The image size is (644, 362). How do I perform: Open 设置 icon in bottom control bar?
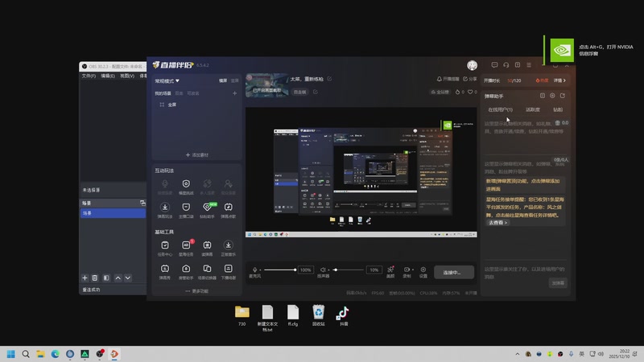click(423, 269)
